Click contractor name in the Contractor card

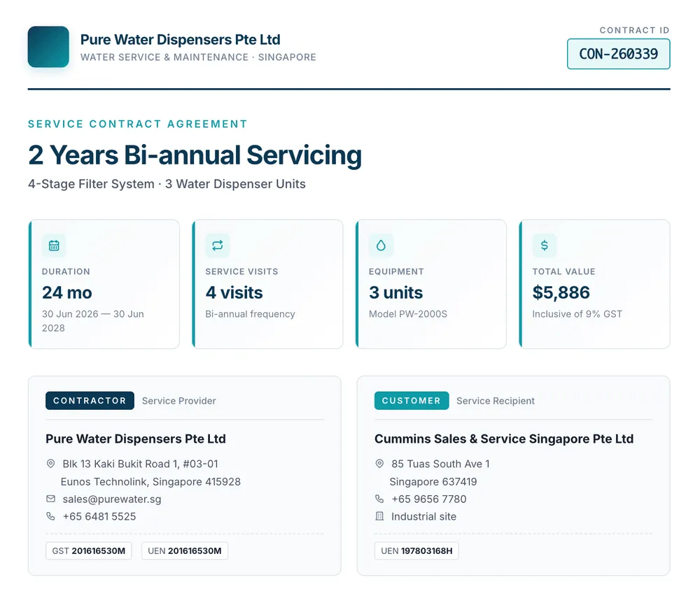[136, 439]
